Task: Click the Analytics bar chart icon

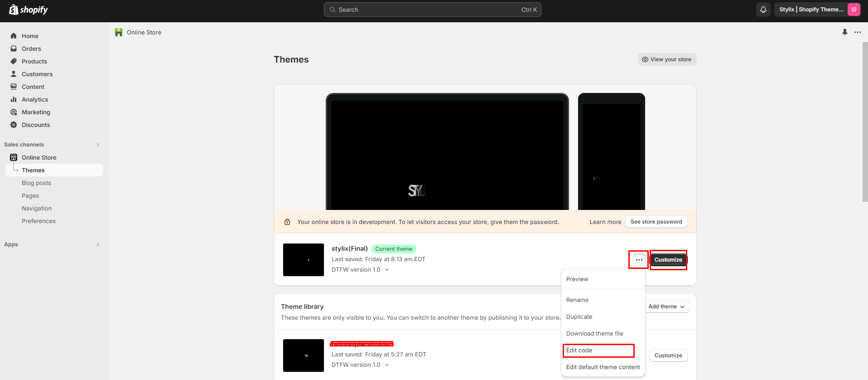Action: 14,99
